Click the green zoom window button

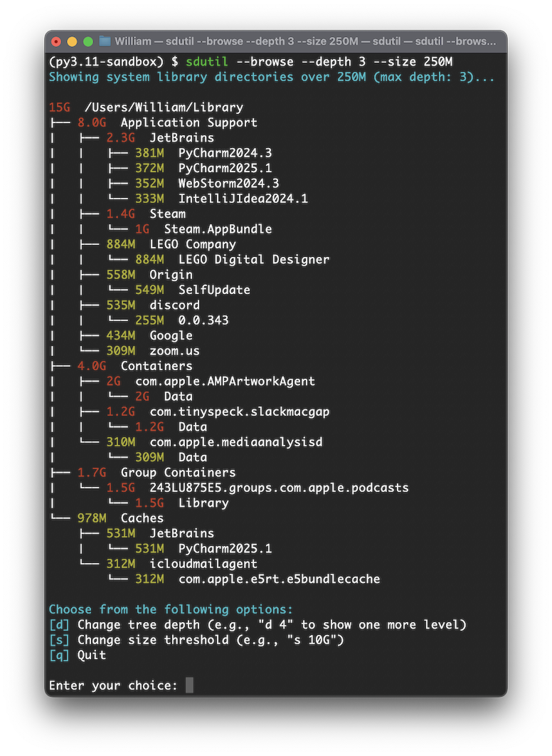click(x=87, y=41)
